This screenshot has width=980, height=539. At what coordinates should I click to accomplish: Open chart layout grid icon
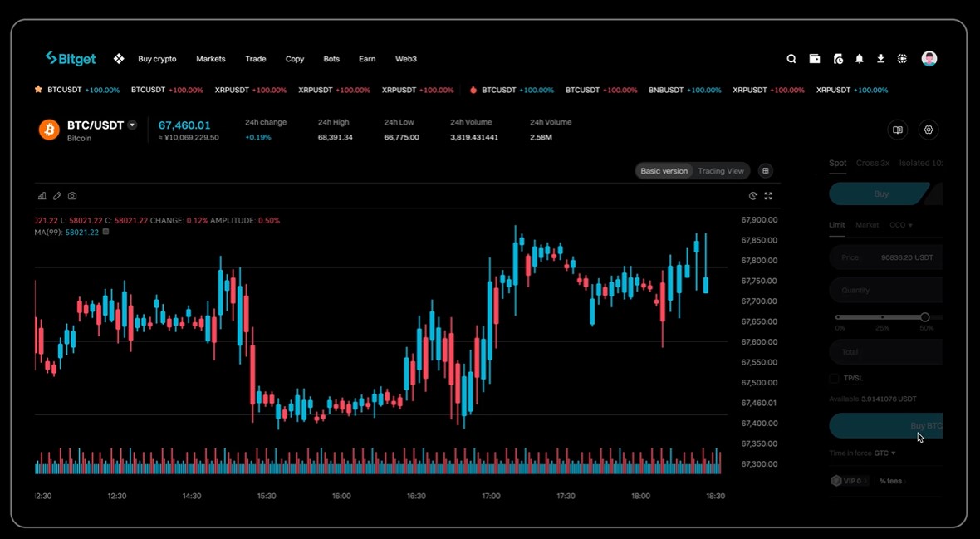[766, 171]
